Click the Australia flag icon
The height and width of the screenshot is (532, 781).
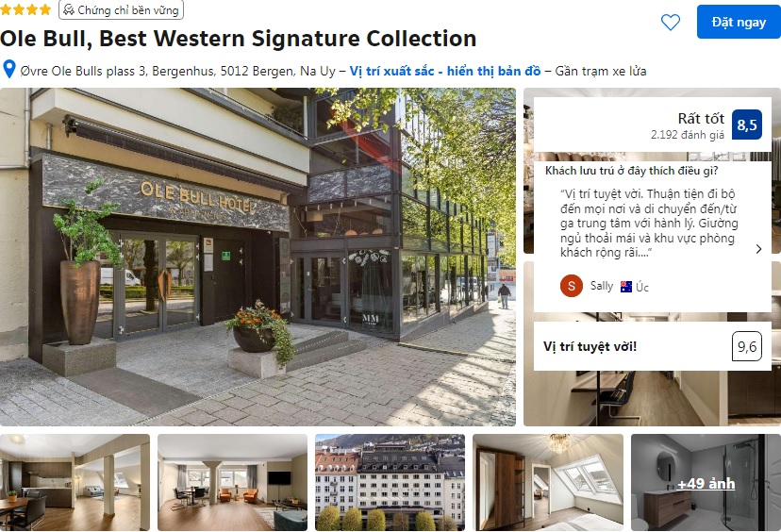tap(626, 287)
